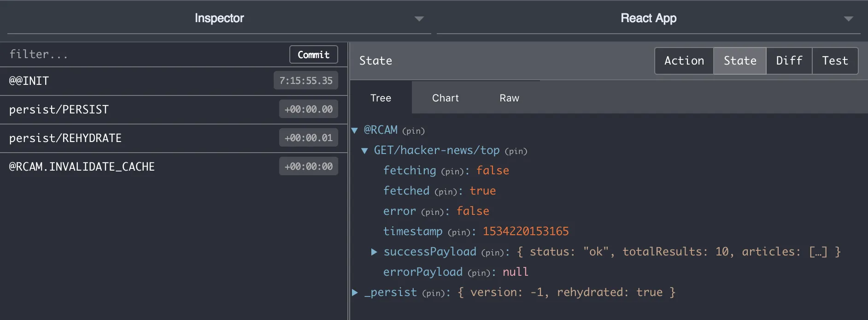Screen dimensions: 868x320
Task: Open the Chart sub-tab
Action: [445, 98]
